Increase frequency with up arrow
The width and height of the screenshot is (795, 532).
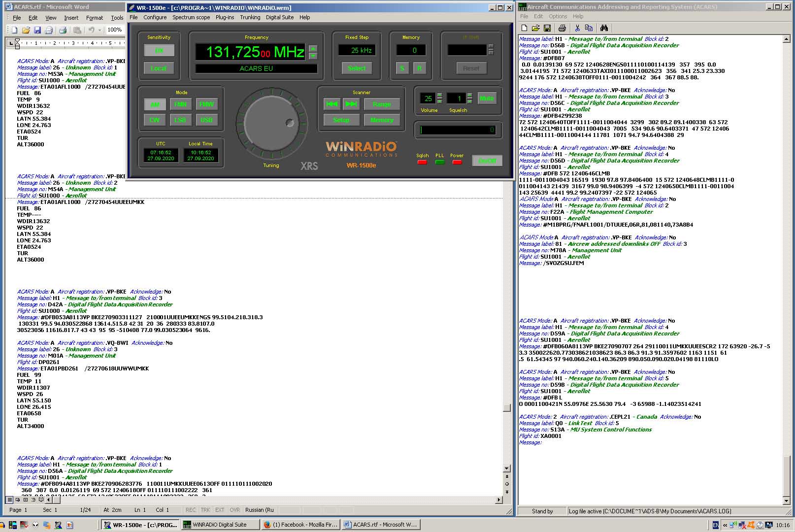tap(313, 48)
